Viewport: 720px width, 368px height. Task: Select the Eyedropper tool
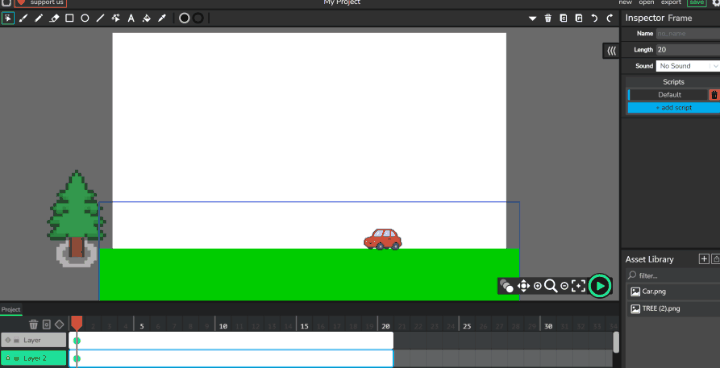(x=162, y=18)
